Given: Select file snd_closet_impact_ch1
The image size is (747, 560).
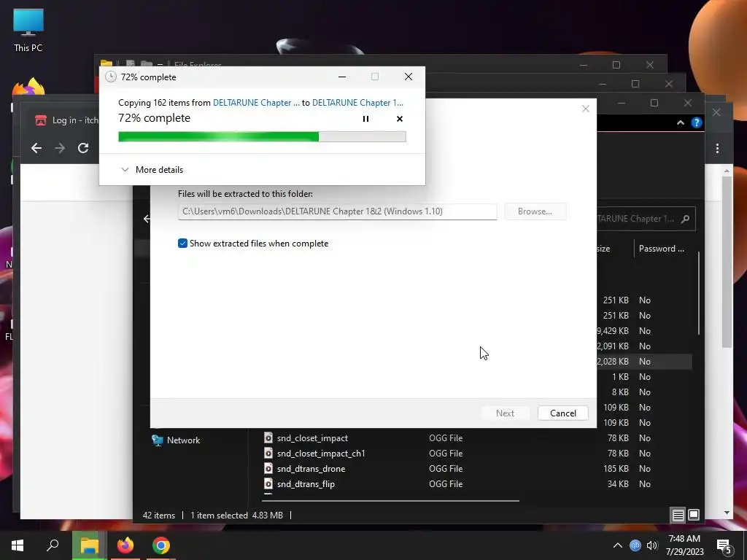Looking at the screenshot, I should (x=321, y=454).
